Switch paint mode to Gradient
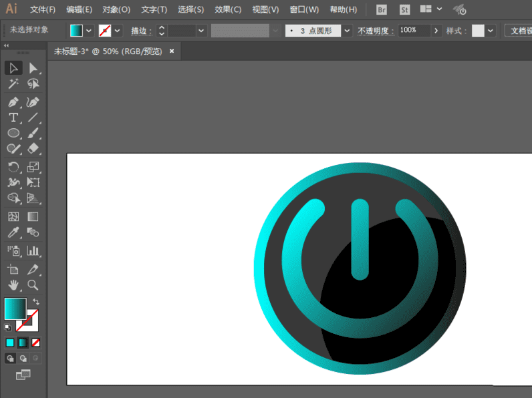 [23, 343]
